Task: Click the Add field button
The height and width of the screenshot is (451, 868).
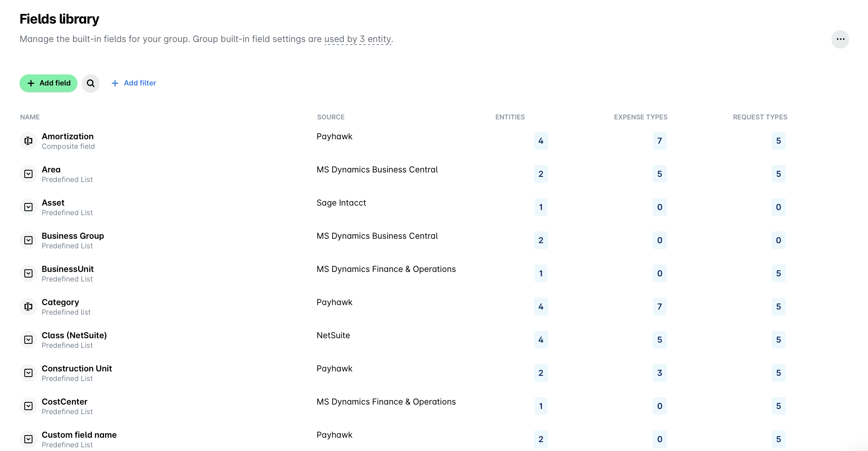Action: [48, 83]
